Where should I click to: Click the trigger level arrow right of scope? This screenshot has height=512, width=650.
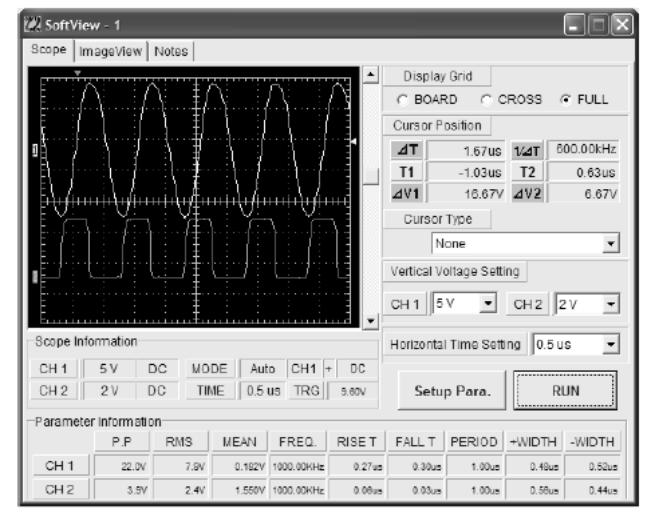353,142
